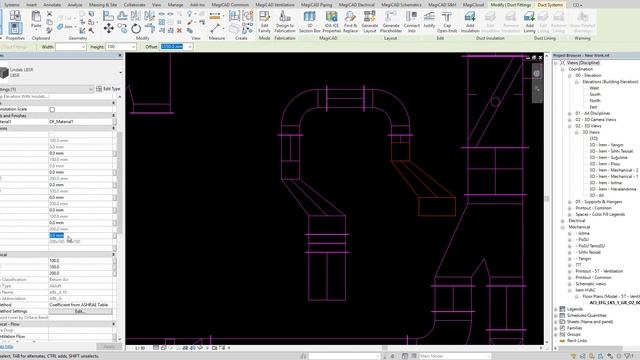Image resolution: width=640 pixels, height=360 pixels.
Task: Switch to the Annotate ribbon tab
Action: pos(52,4)
